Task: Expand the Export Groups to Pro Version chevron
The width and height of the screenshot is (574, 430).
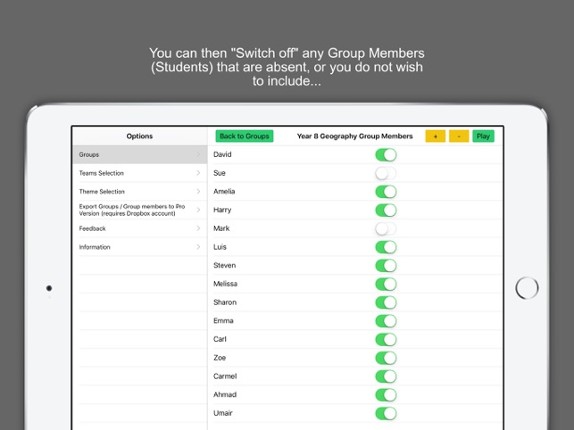Action: point(198,210)
